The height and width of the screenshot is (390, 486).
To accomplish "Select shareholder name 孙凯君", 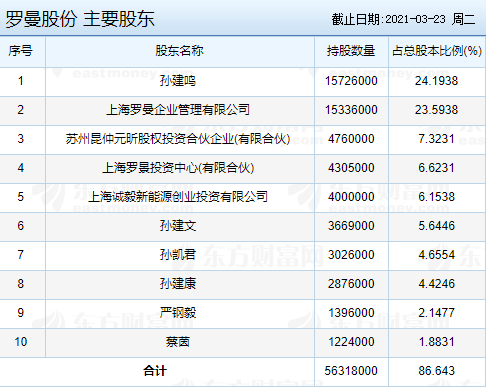I will [178, 255].
